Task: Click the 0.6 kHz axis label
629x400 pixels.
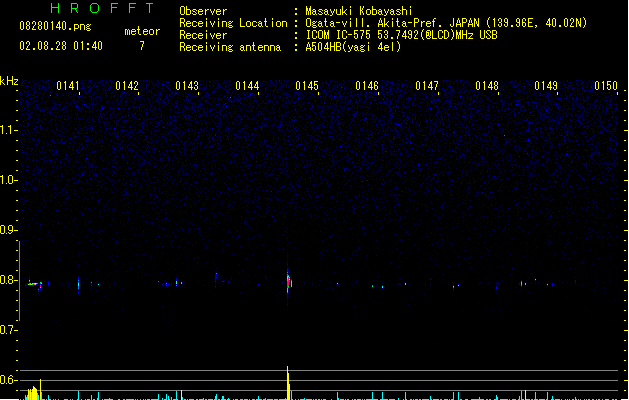Action: (x=7, y=380)
